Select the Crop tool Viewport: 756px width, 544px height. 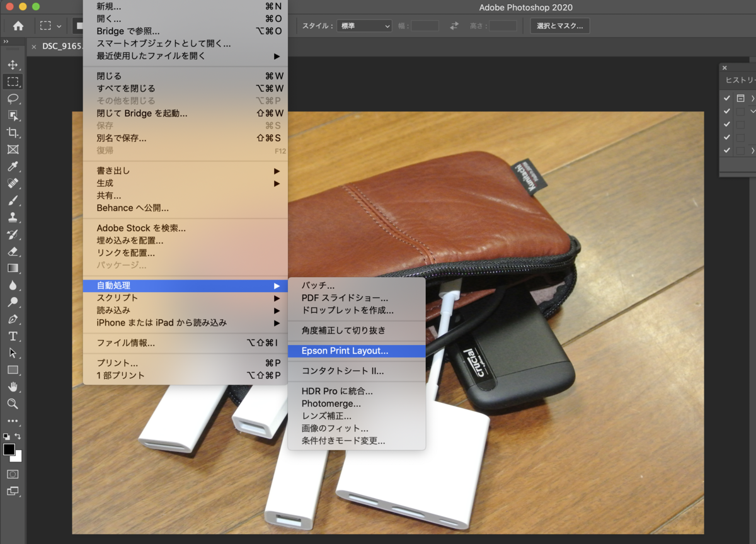click(13, 132)
